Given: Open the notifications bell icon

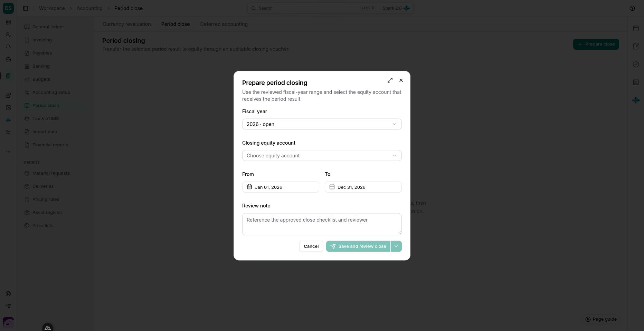Looking at the screenshot, I should (x=8, y=47).
